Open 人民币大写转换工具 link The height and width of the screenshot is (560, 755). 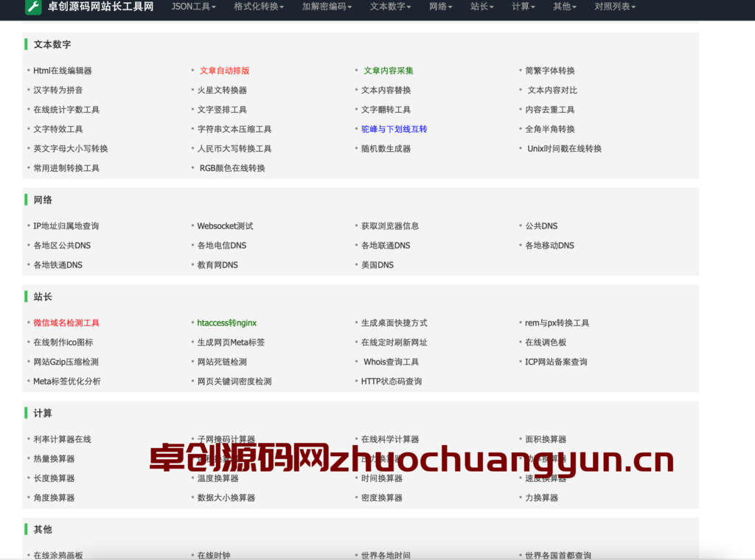click(234, 149)
